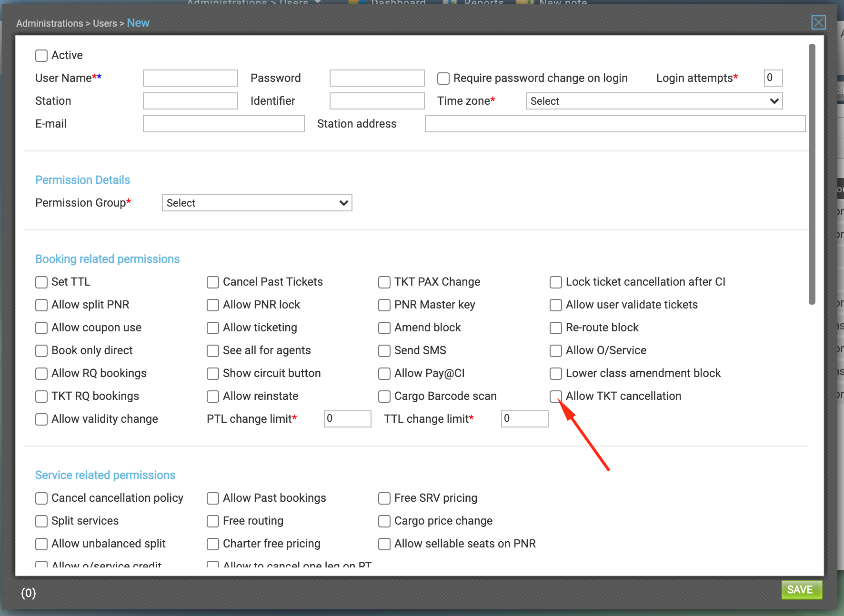The height and width of the screenshot is (616, 844).
Task: Open the Time zone dropdown
Action: tap(654, 101)
